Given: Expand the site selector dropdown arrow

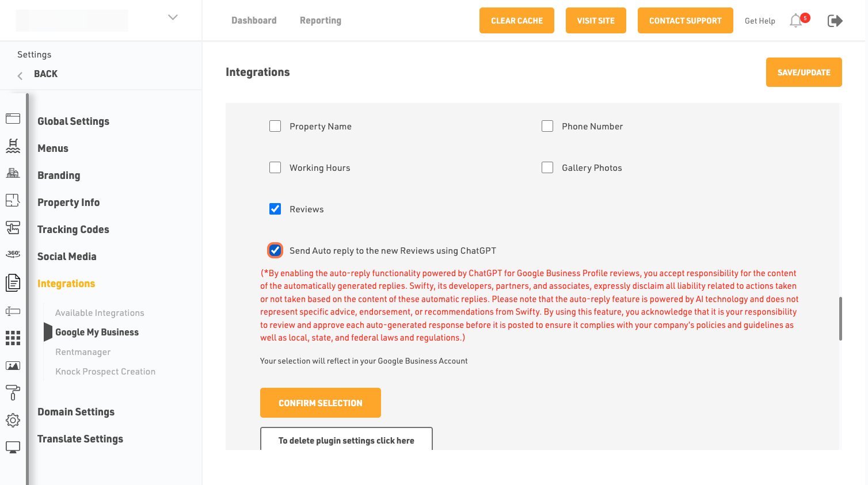Looking at the screenshot, I should (x=173, y=17).
